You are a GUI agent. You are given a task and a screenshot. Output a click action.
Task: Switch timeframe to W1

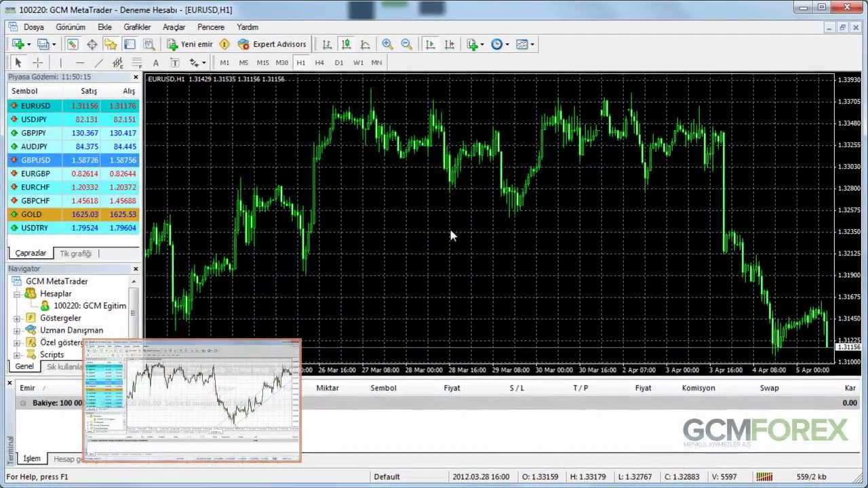pos(358,62)
